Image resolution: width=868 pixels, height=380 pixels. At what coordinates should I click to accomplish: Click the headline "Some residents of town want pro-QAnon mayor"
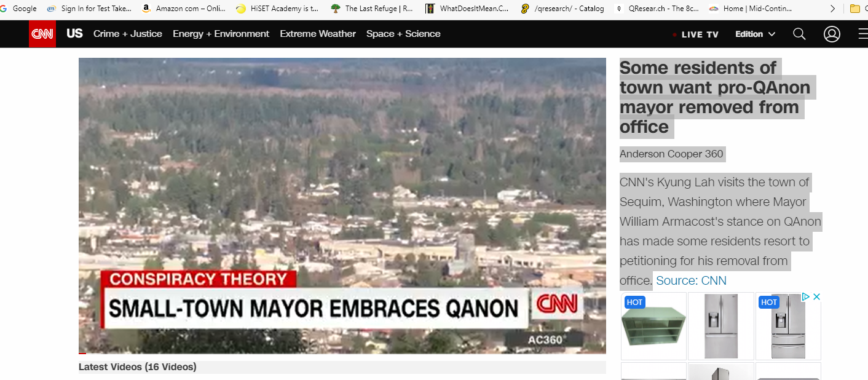(x=715, y=97)
